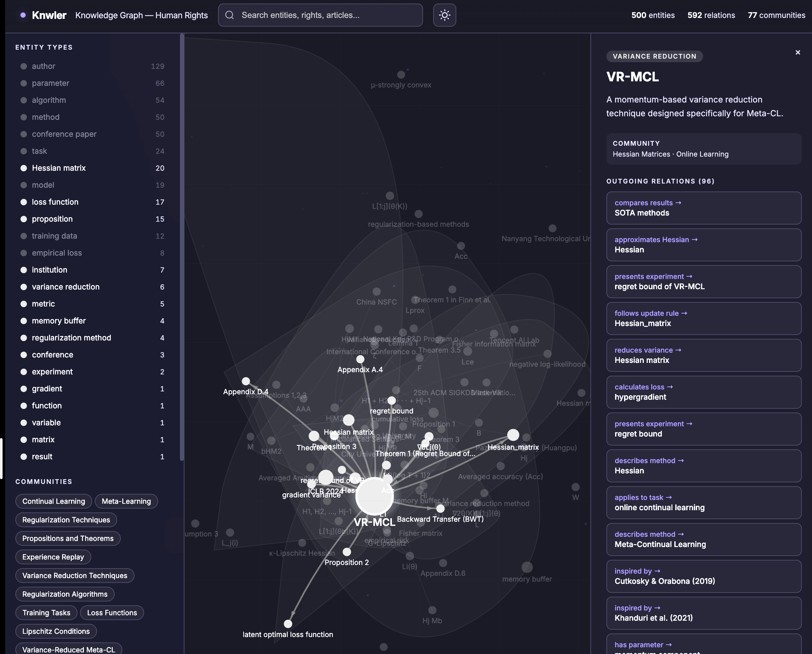
Task: Open Cutkosky & Orabona (2019) relation
Action: 703,576
